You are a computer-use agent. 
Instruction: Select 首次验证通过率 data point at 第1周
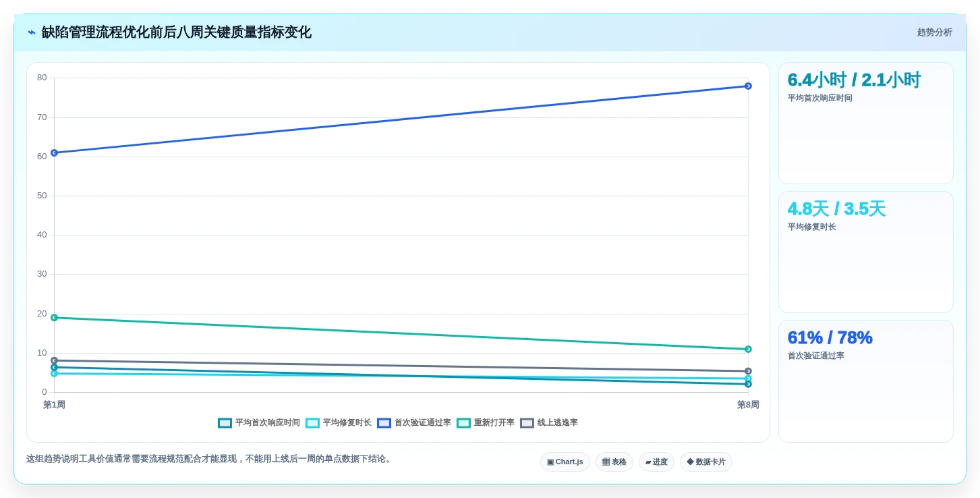(54, 153)
